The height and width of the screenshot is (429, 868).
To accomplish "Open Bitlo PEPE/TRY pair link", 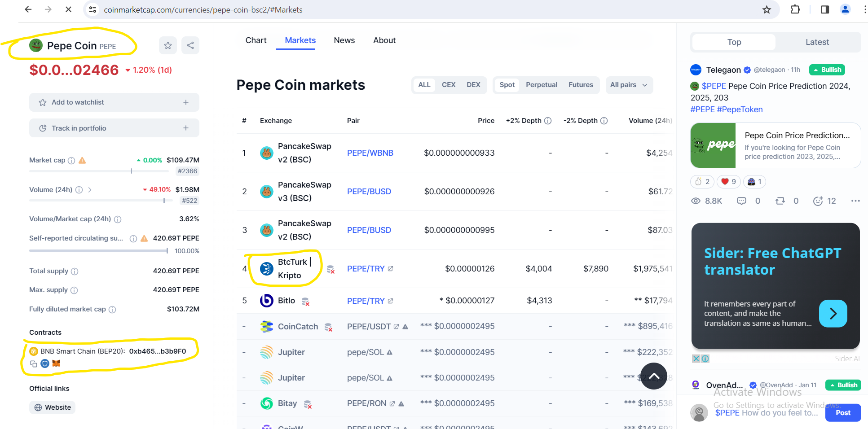I will tap(370, 301).
